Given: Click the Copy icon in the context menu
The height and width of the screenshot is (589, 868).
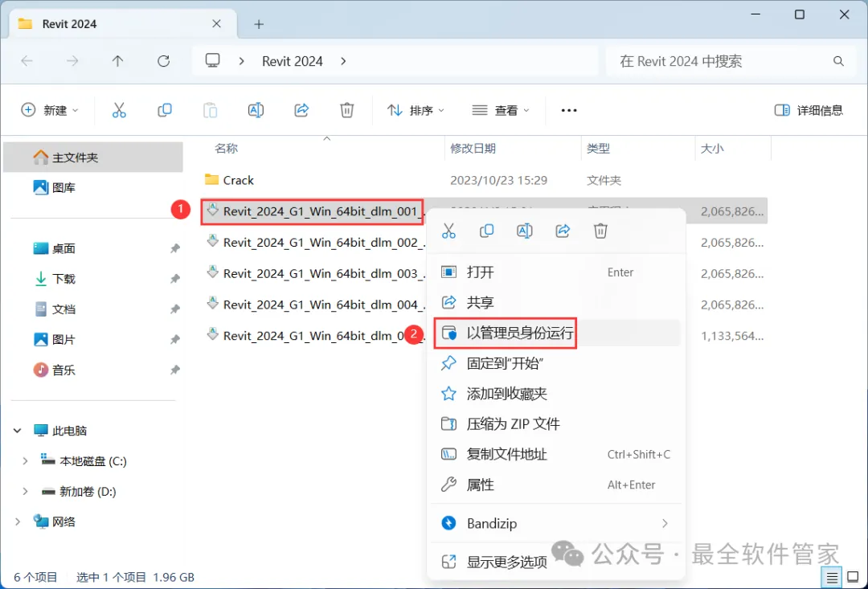Looking at the screenshot, I should point(486,231).
